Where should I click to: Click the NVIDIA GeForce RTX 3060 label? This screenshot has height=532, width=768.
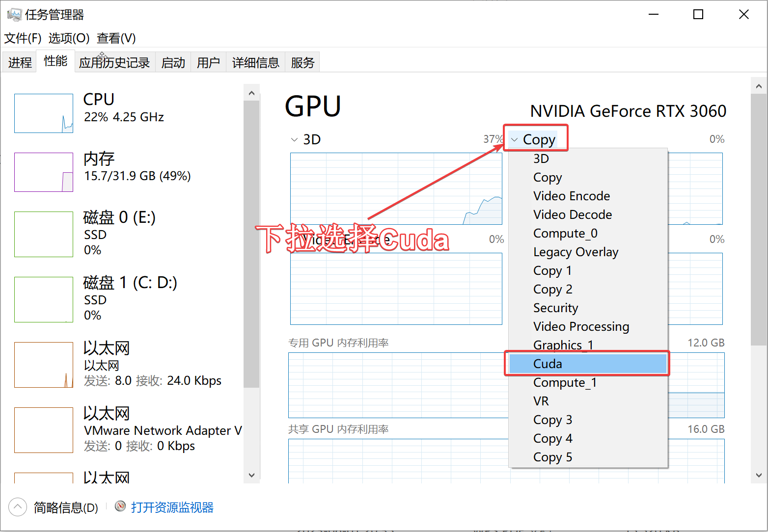(628, 111)
